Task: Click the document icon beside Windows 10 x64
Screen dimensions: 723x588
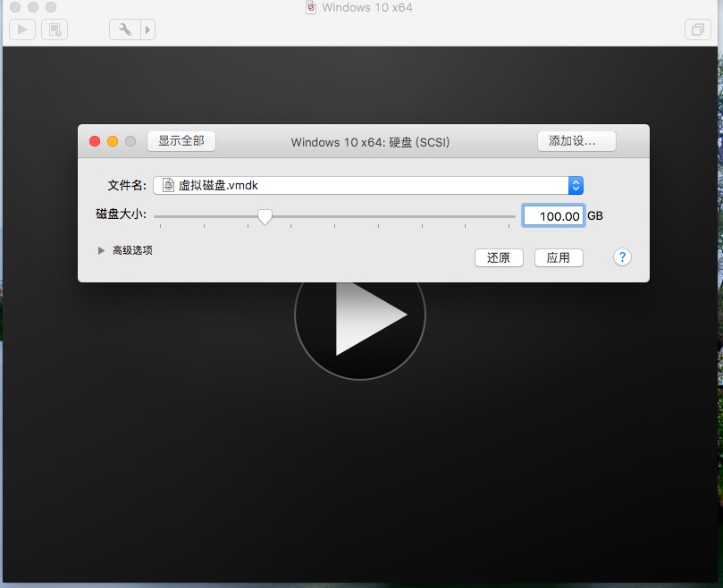Action: 311,7
